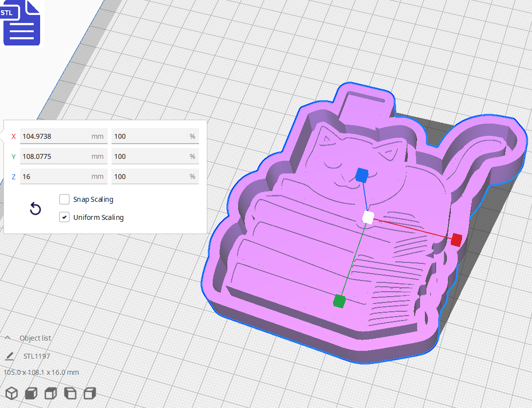Open the STL file thumbnail in the corner
This screenshot has width=532, height=408.
[x=22, y=23]
